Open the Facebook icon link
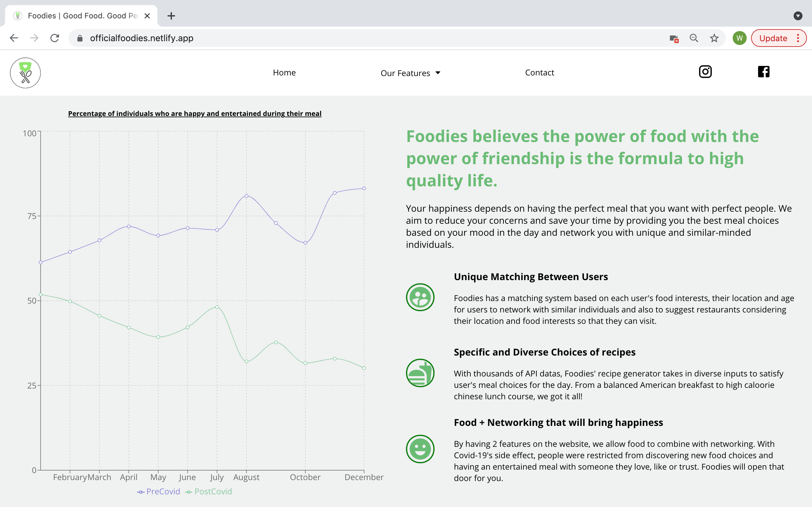 763,72
